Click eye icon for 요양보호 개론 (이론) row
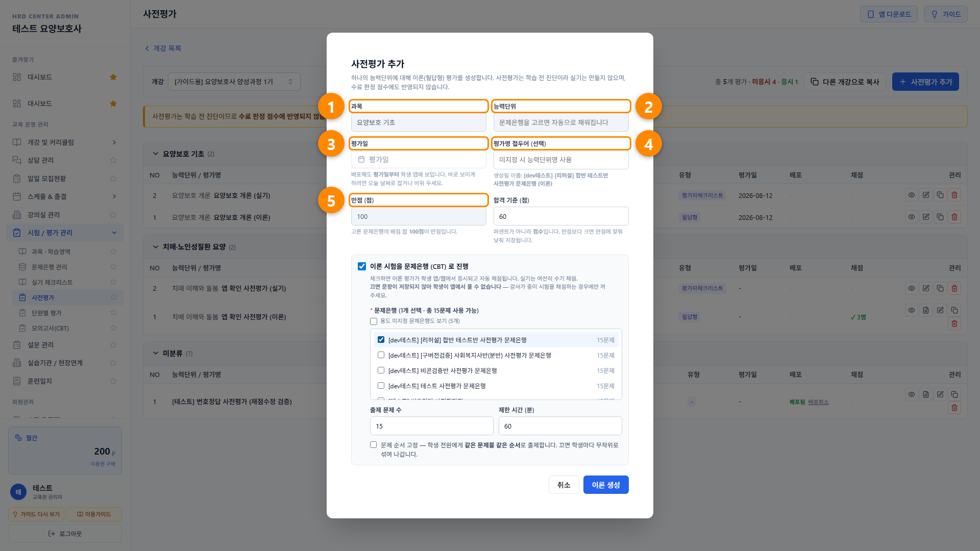 click(x=911, y=217)
